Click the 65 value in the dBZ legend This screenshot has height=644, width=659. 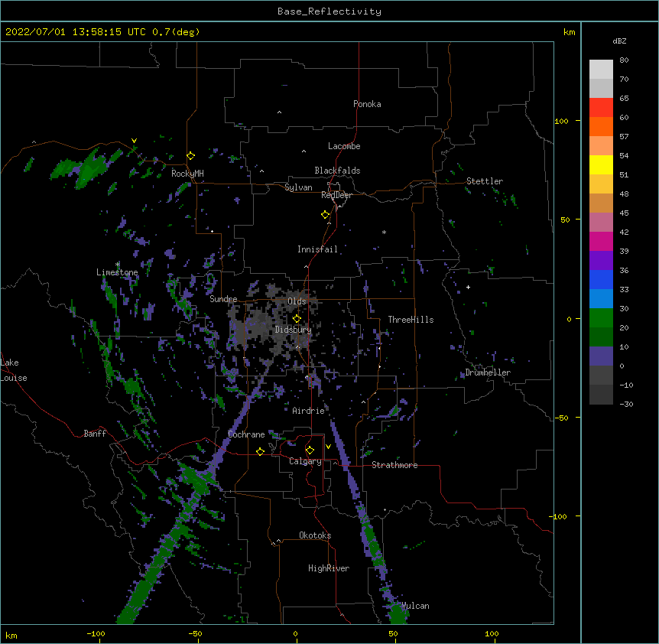coord(624,98)
